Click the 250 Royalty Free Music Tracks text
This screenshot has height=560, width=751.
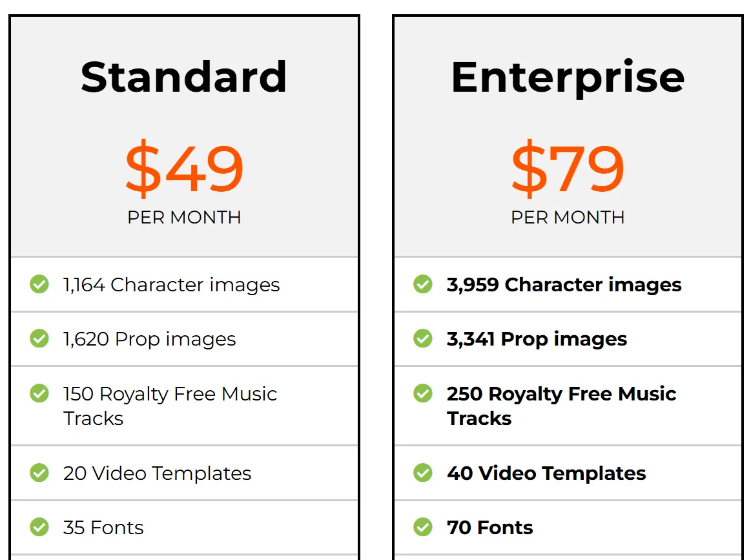click(561, 406)
